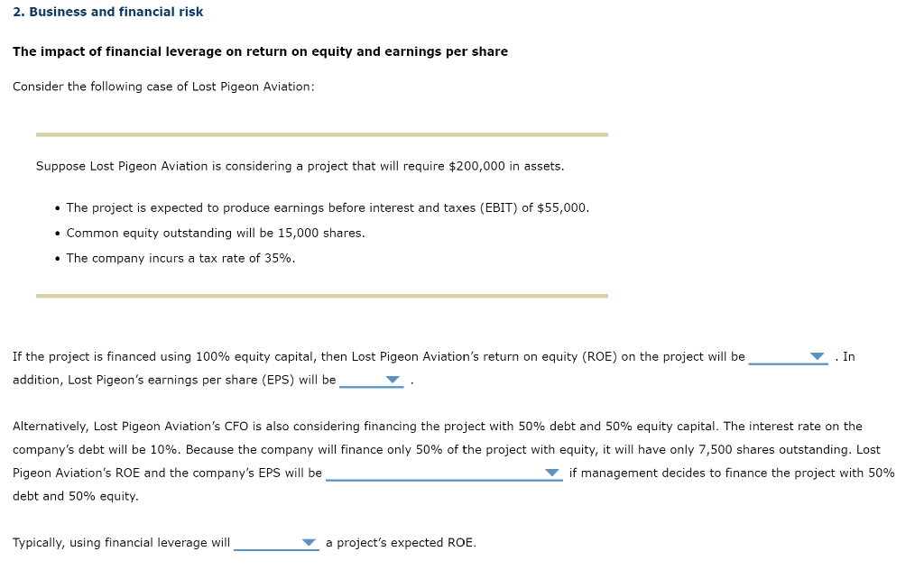
Task: Click the underlined EPS answer blank
Action: click(x=370, y=382)
